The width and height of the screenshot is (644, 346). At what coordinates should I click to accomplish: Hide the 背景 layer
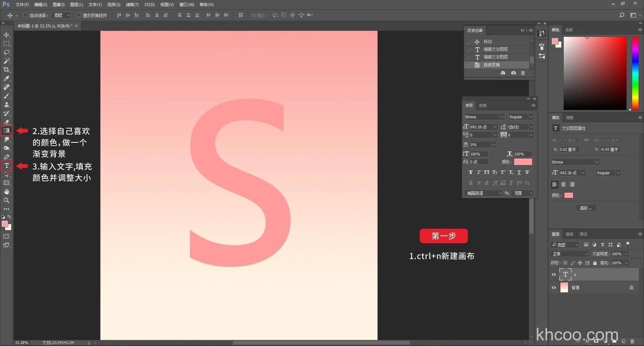click(553, 287)
